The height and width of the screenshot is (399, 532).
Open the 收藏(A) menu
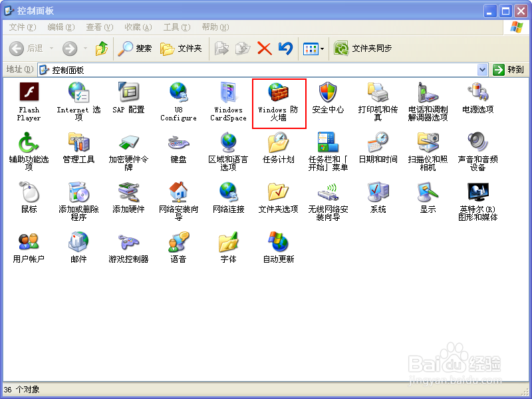click(x=138, y=27)
